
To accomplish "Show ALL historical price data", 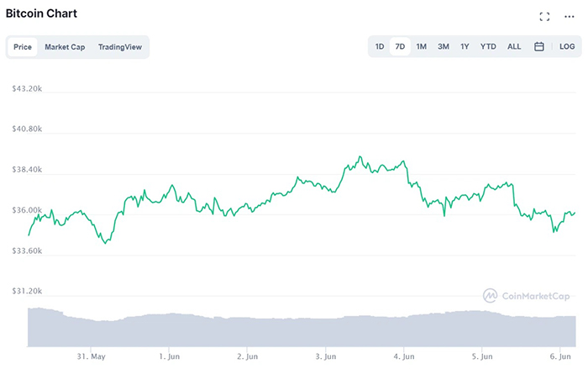I will point(514,46).
